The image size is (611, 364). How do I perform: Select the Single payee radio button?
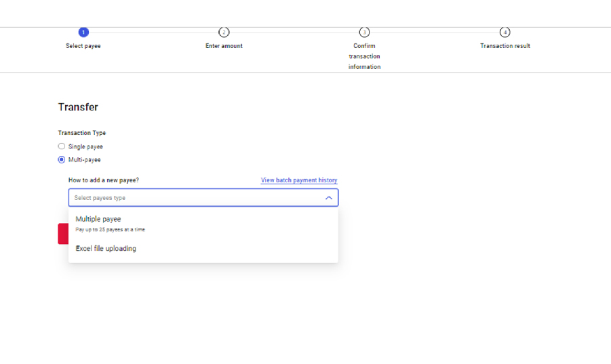(x=62, y=146)
